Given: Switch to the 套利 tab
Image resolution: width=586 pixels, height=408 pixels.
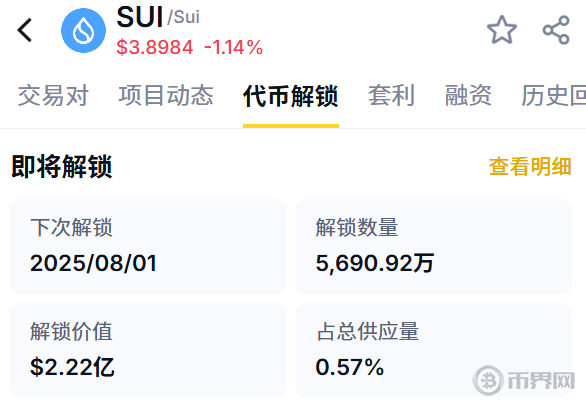Looking at the screenshot, I should click(x=392, y=95).
